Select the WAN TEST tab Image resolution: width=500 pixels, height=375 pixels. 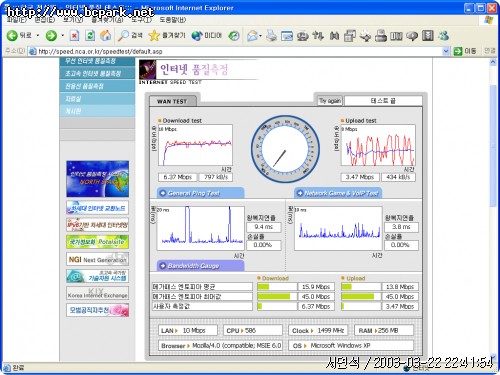coord(172,101)
